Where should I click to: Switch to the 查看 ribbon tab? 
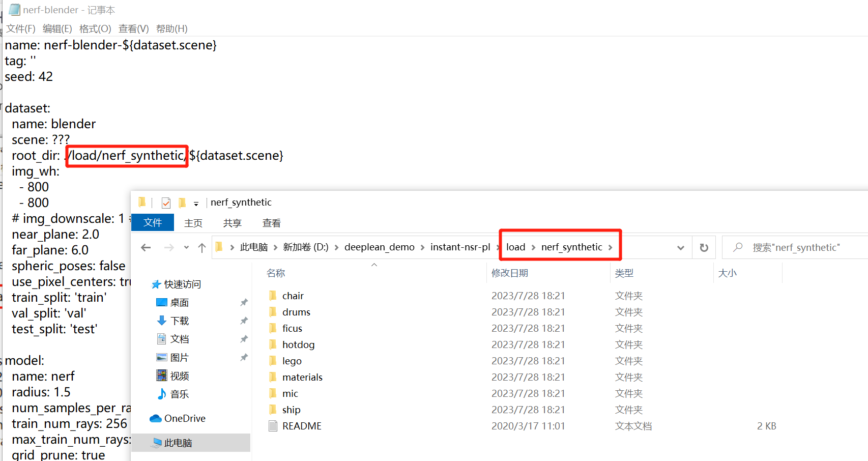(x=271, y=222)
